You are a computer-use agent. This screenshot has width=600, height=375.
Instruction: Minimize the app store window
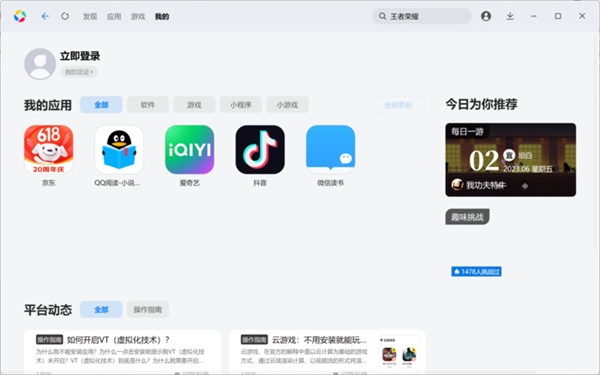[x=534, y=16]
